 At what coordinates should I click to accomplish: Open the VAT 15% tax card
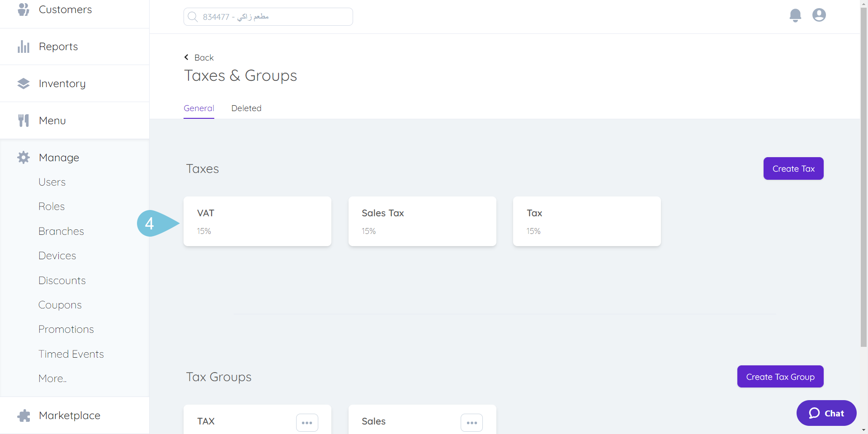[257, 221]
